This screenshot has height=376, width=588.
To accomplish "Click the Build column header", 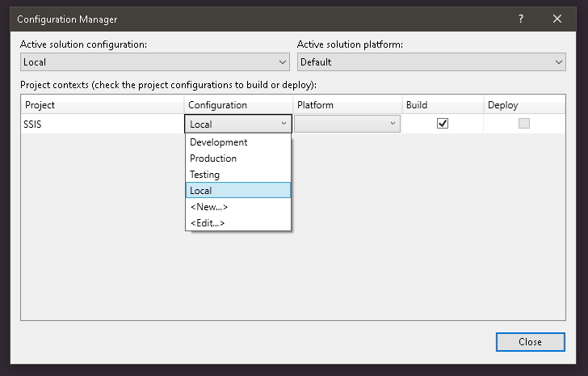I will tap(442, 105).
